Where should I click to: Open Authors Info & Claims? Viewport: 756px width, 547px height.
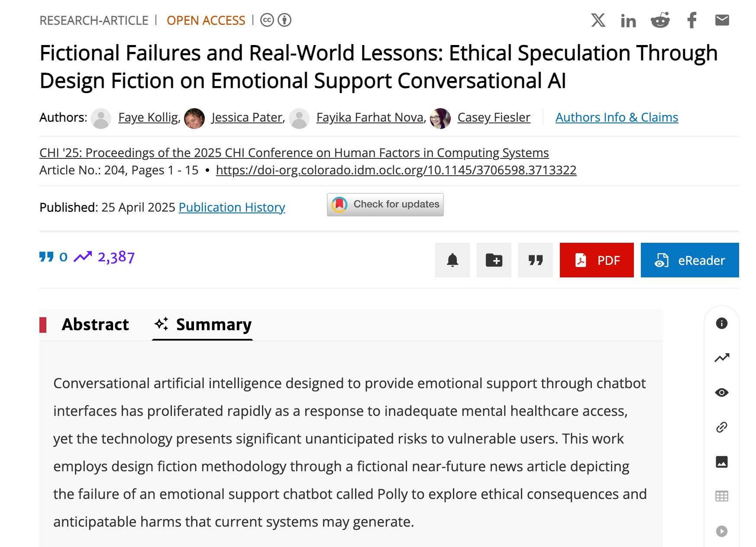pos(617,117)
